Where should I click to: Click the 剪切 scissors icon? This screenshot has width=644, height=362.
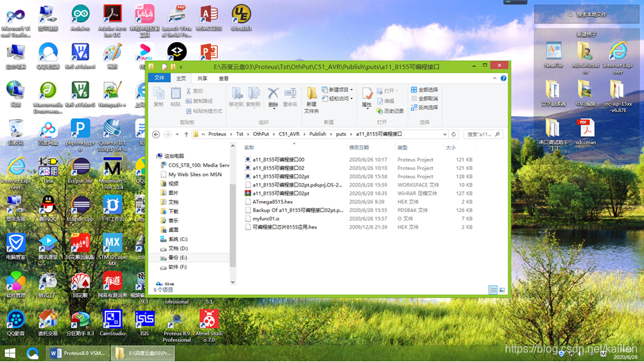194,91
